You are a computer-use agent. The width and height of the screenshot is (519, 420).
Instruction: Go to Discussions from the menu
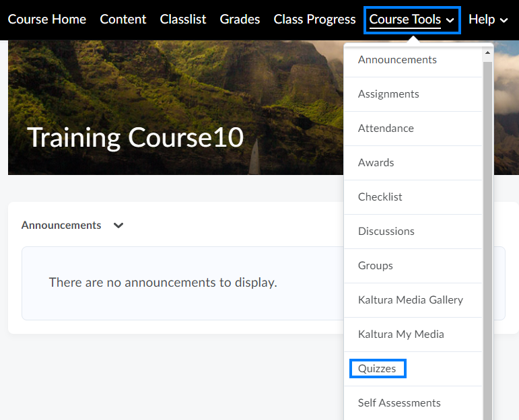click(x=386, y=232)
